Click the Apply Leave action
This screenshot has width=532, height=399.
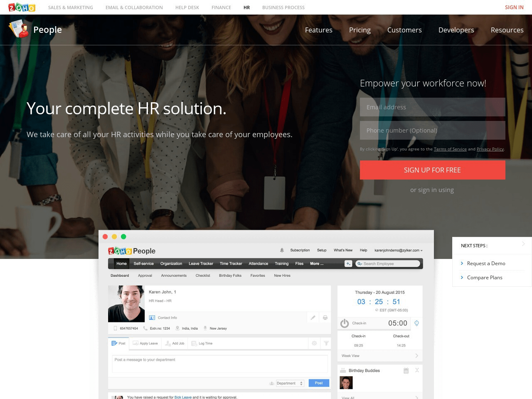[145, 343]
